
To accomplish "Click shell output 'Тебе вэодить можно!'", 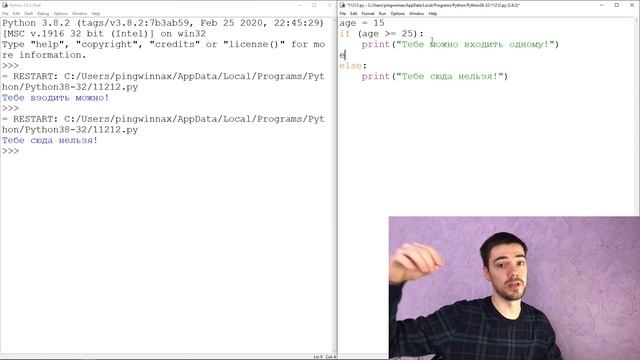I will tap(56, 98).
